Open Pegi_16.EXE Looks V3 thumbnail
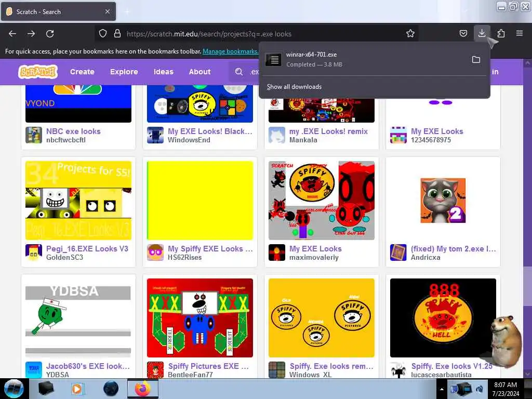Screen dimensions: 532x399 (x=78, y=201)
